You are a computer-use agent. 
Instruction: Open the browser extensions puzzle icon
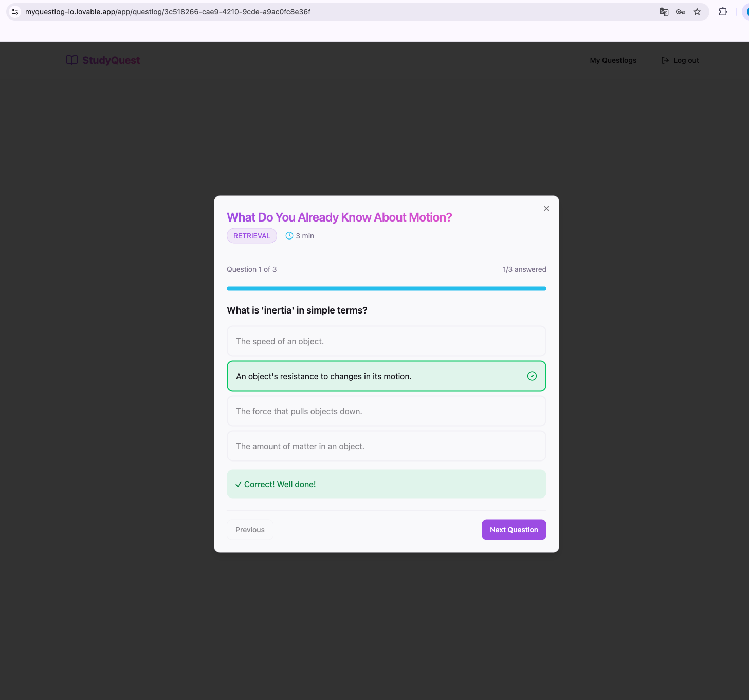tap(723, 12)
